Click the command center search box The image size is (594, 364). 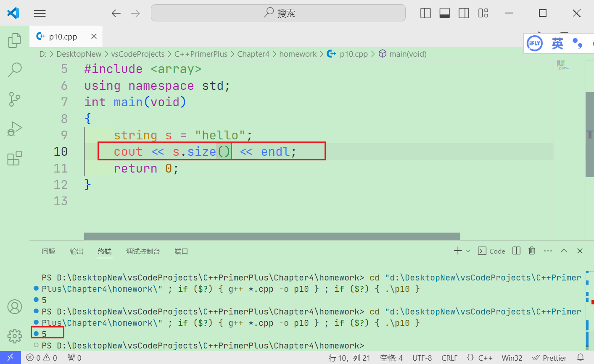pos(278,13)
